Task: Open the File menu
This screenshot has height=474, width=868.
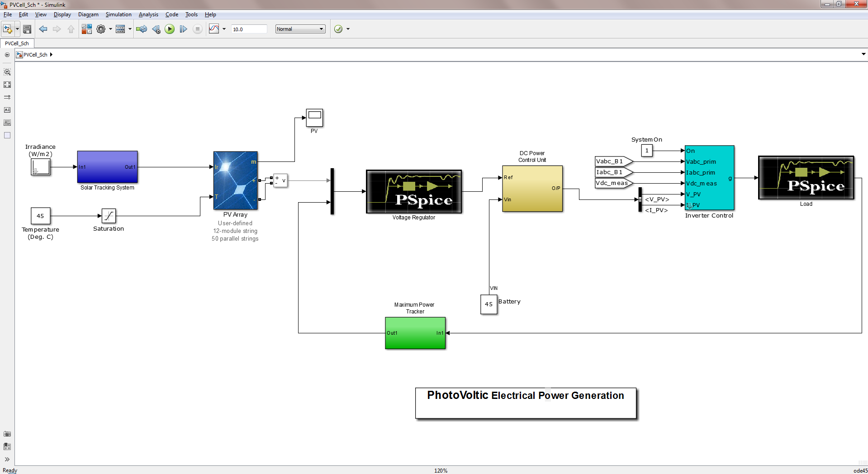Action: tap(8, 14)
